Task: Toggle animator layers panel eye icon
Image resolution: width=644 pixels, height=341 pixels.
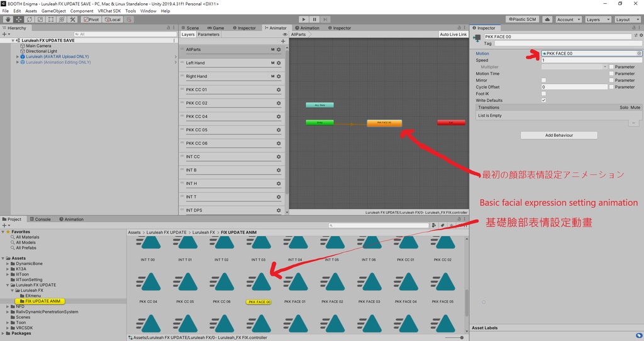Action: point(285,35)
